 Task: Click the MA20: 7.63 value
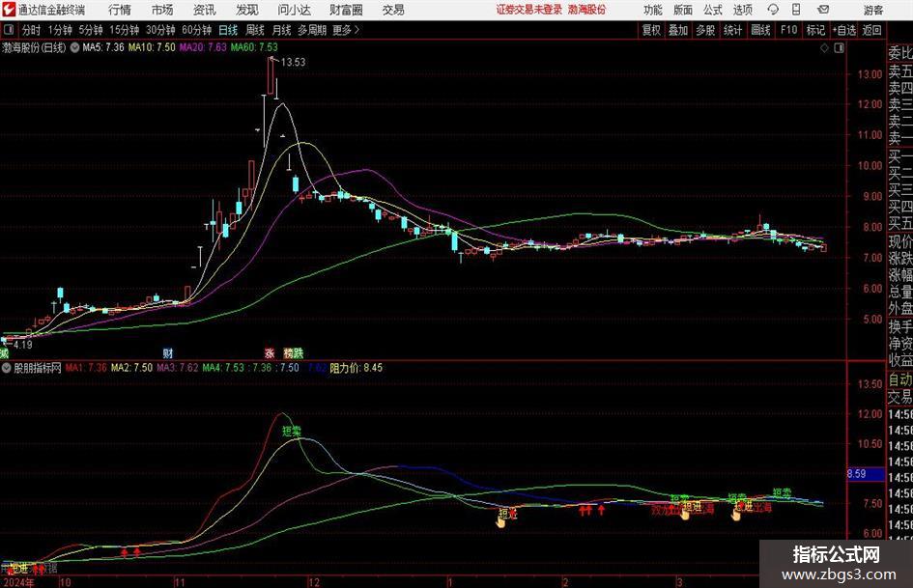(x=203, y=47)
